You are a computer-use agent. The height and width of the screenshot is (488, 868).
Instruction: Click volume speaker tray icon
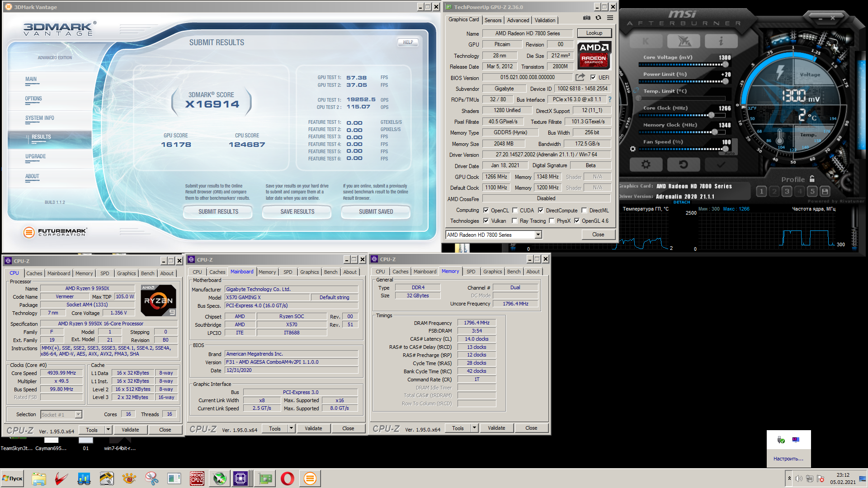coord(799,479)
